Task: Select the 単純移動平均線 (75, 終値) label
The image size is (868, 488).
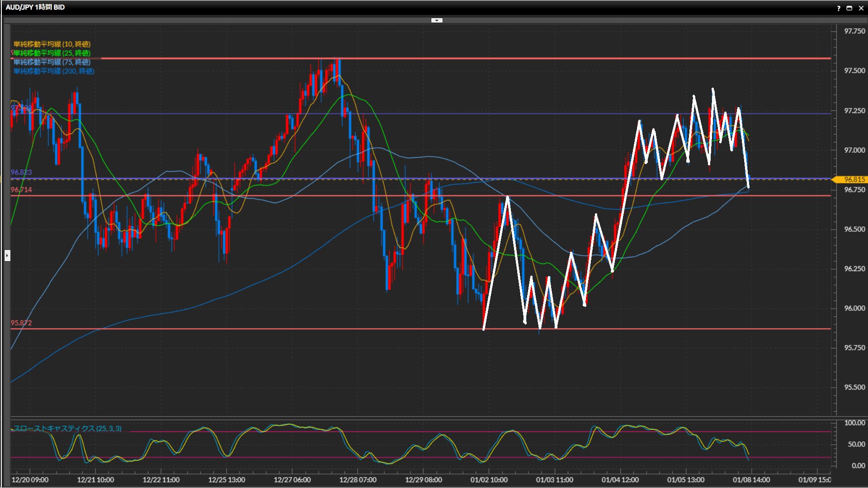Action: click(x=52, y=62)
